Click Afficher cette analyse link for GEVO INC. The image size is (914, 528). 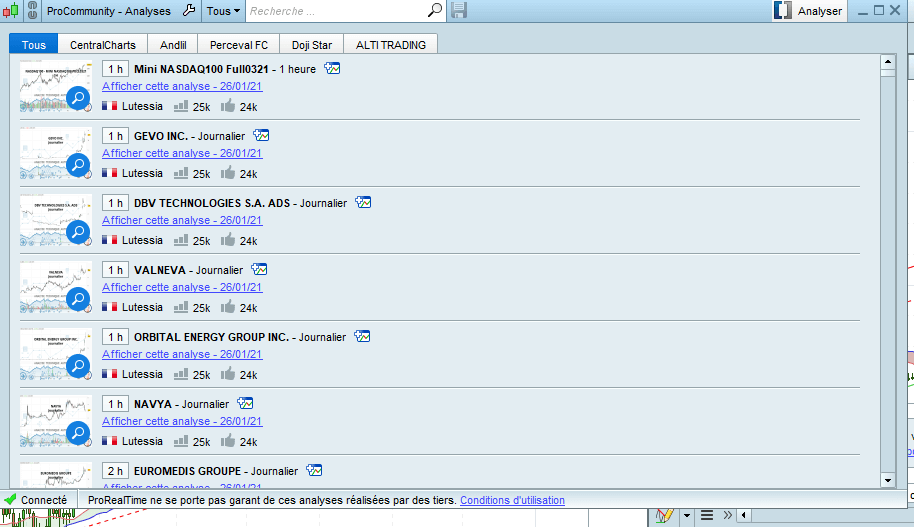point(182,153)
